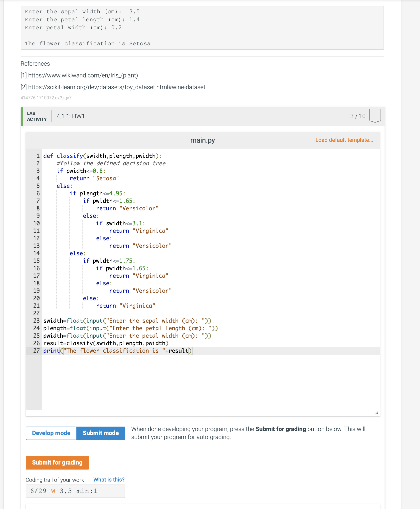This screenshot has width=420, height=509.
Task: Click the return "Setosa" line
Action: (x=94, y=178)
